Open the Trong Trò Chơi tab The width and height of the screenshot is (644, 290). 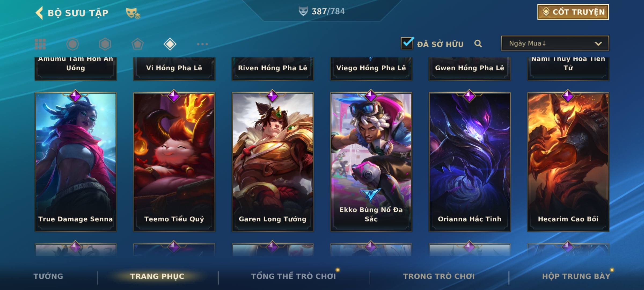click(x=439, y=276)
